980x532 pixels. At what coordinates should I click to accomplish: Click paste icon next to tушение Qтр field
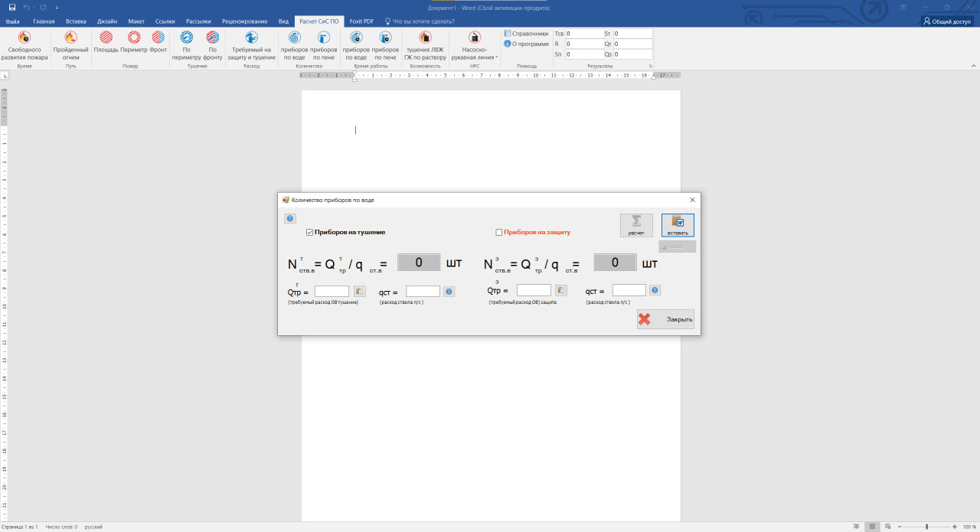click(x=360, y=292)
